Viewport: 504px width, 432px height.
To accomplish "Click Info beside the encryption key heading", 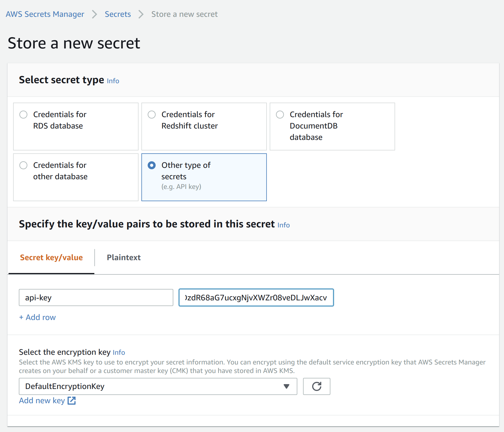I will (x=119, y=352).
